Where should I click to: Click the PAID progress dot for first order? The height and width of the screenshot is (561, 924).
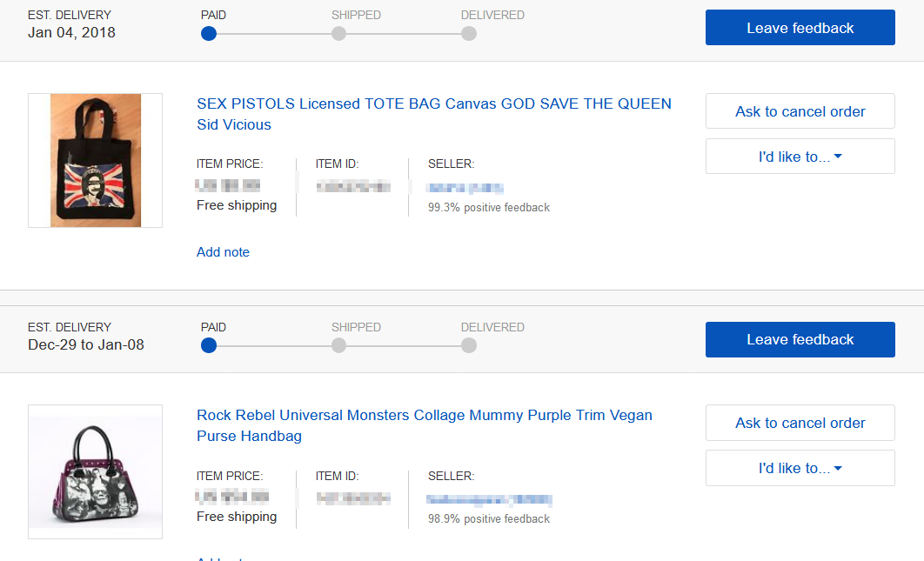208,33
